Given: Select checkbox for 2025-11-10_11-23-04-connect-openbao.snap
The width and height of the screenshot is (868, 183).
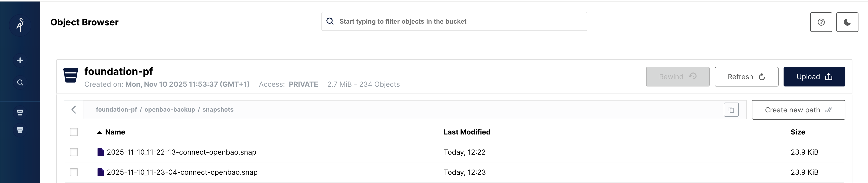Looking at the screenshot, I should (74, 172).
